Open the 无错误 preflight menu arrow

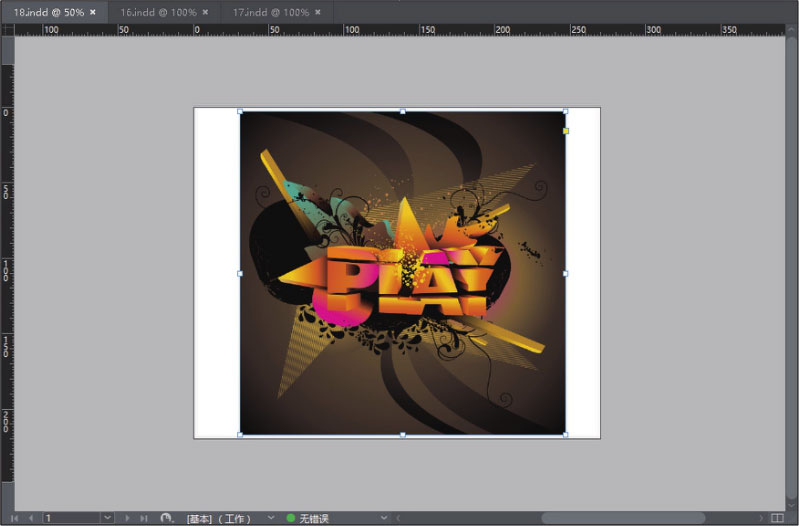[383, 518]
